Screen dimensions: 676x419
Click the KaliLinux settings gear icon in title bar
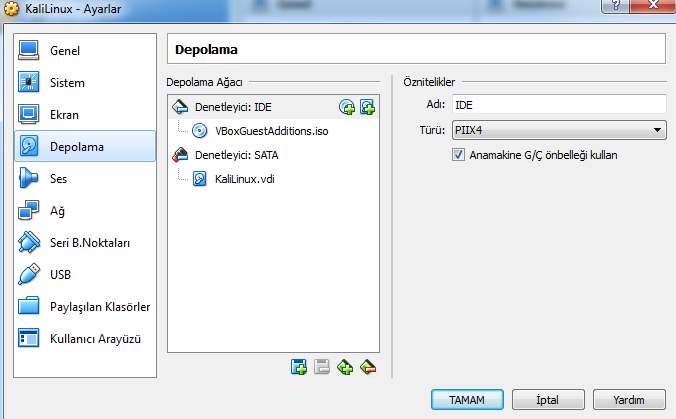click(x=12, y=9)
